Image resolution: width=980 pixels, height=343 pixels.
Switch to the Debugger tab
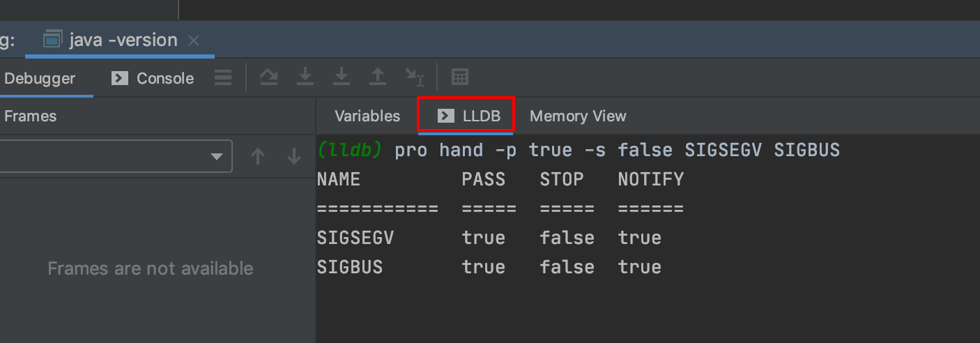[40, 79]
